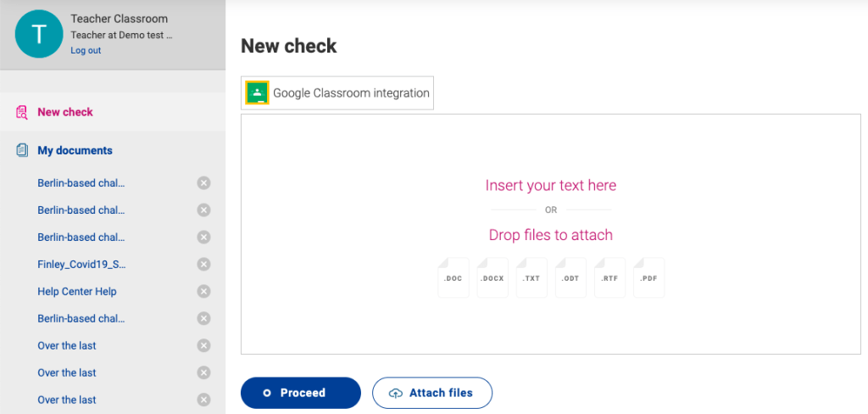
Task: Click the My documents sidebar icon
Action: pyautogui.click(x=21, y=150)
